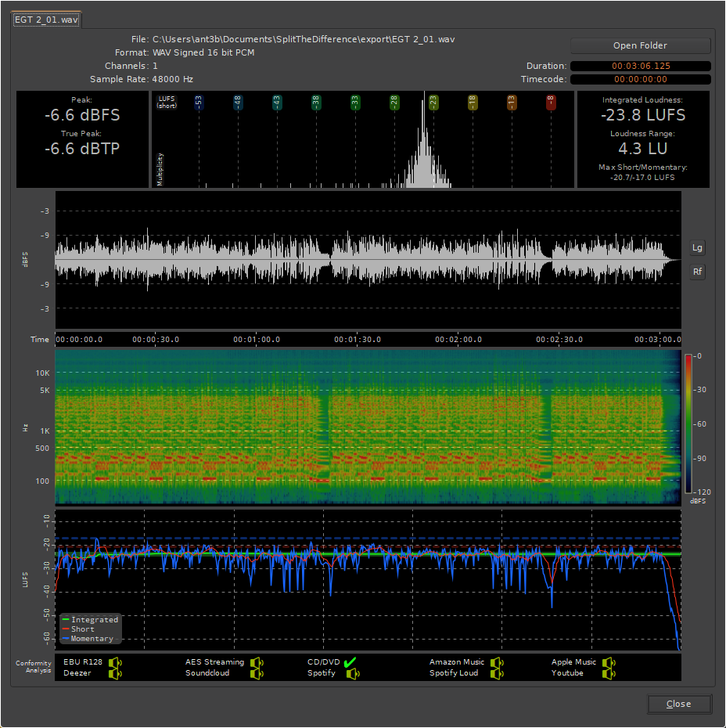Click the -23.8 LUFS integrated loudness value
Viewport: 726px width, 728px height.
point(643,115)
